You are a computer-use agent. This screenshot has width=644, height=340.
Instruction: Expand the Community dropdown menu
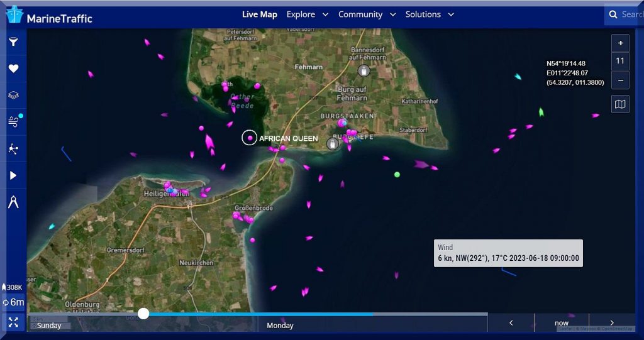point(367,14)
